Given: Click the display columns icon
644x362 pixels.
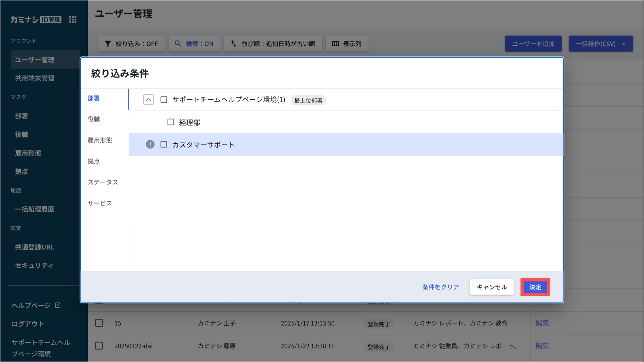Looking at the screenshot, I should point(335,44).
